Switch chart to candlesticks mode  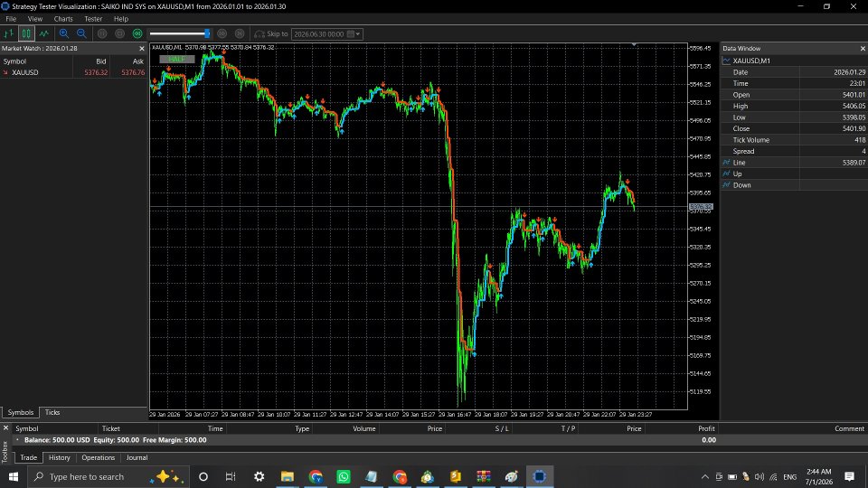26,33
